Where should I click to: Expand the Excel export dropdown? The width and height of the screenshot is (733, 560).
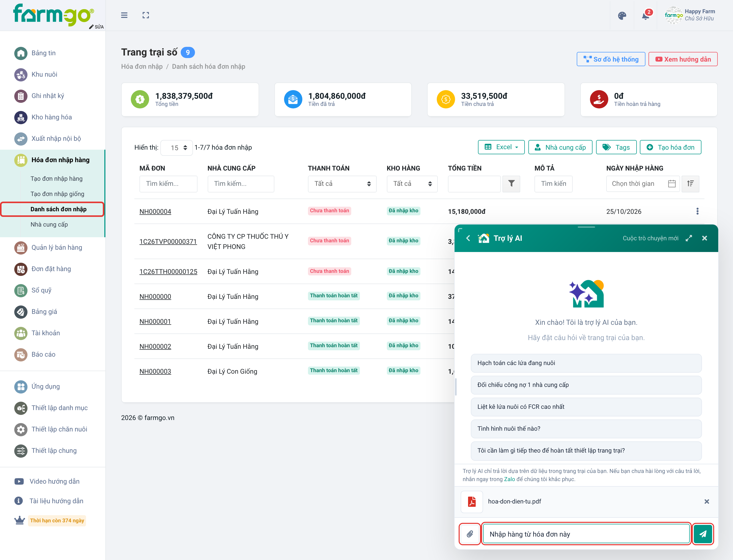(x=501, y=147)
